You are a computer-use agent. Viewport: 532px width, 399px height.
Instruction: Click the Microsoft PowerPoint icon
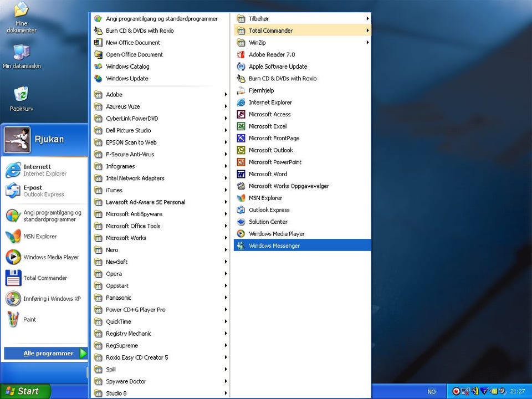pyautogui.click(x=241, y=162)
